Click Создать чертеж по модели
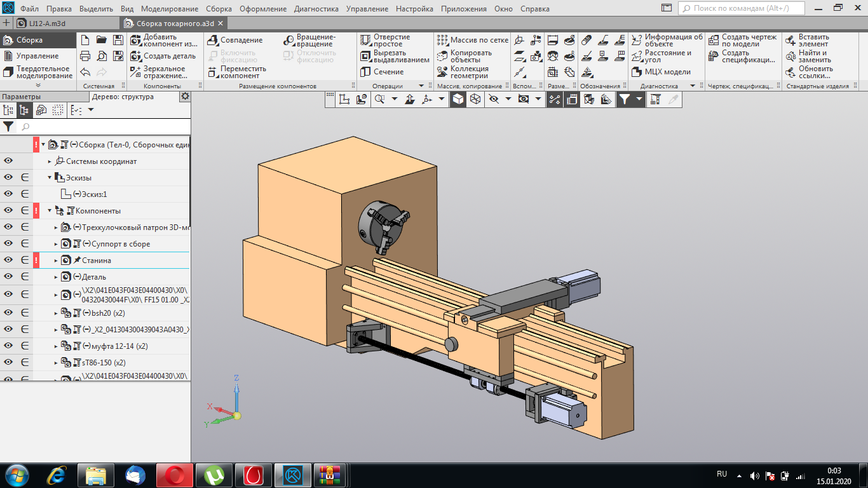The height and width of the screenshot is (488, 868). 742,40
